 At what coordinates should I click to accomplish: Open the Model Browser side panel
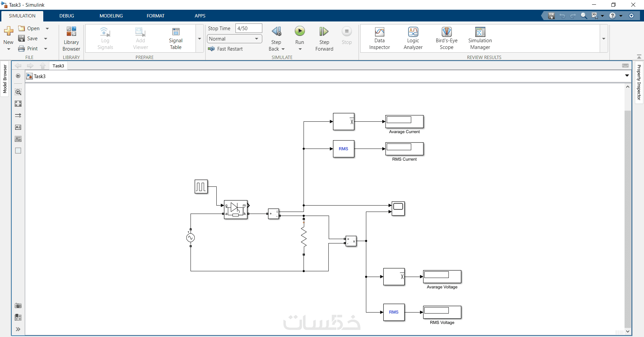pyautogui.click(x=5, y=79)
